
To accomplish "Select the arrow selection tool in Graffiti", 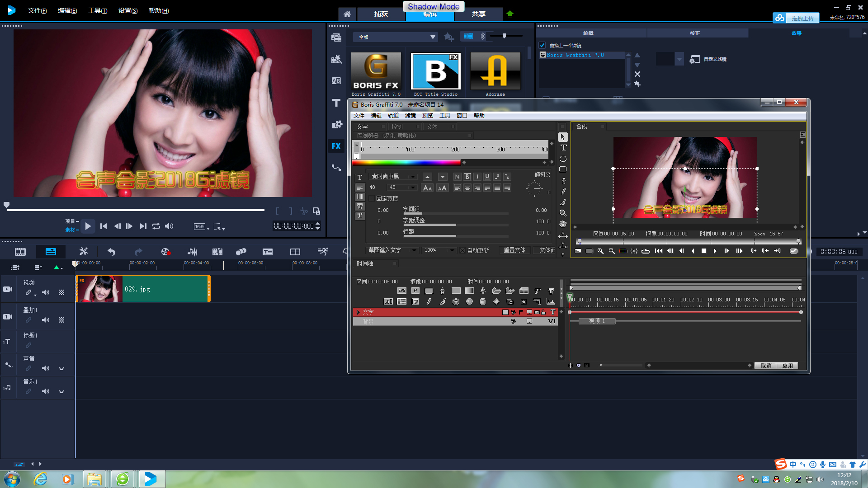I will pyautogui.click(x=563, y=137).
